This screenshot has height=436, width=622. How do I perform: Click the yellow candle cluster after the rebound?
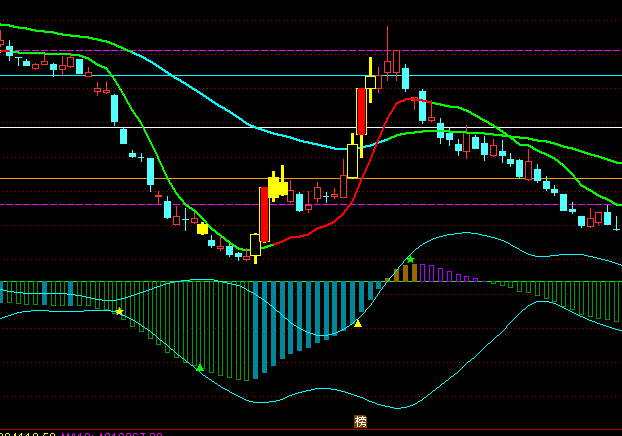tap(277, 186)
